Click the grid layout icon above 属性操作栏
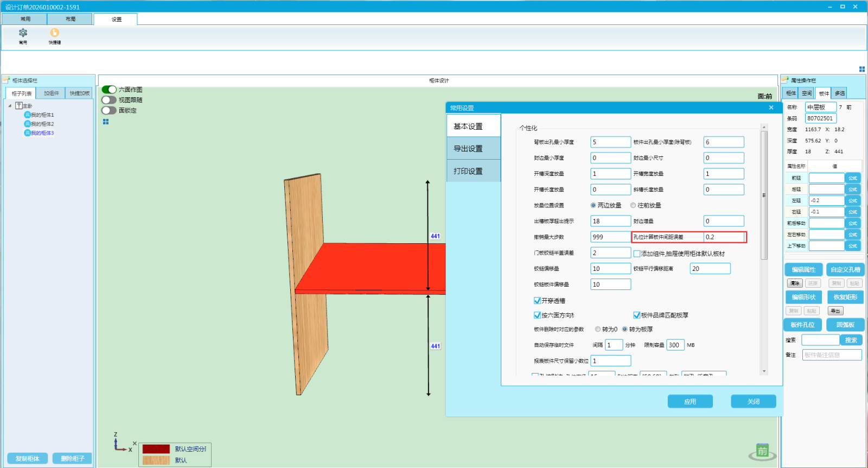The image size is (868, 468). (x=861, y=69)
